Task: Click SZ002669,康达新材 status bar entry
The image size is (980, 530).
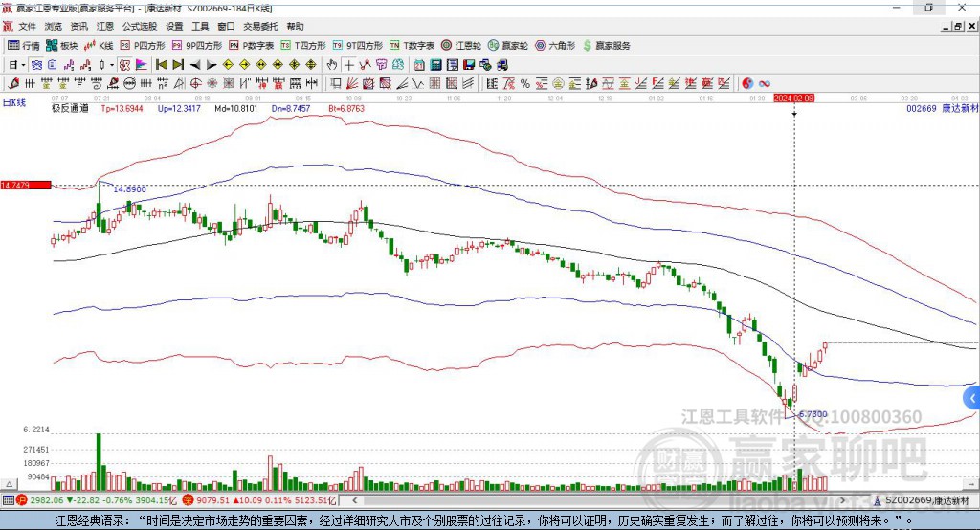Action: (x=922, y=500)
